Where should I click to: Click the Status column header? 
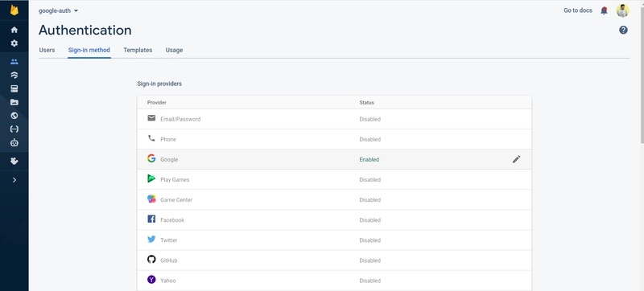367,102
